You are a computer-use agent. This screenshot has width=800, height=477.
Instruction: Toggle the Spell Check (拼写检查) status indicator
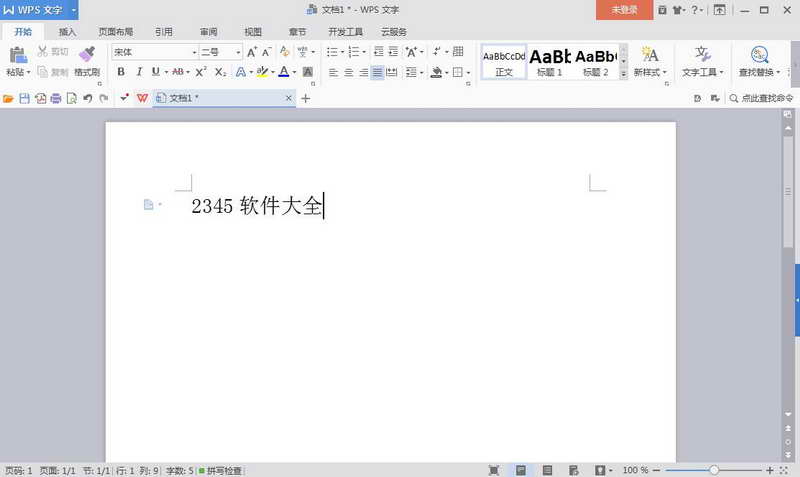[x=220, y=470]
